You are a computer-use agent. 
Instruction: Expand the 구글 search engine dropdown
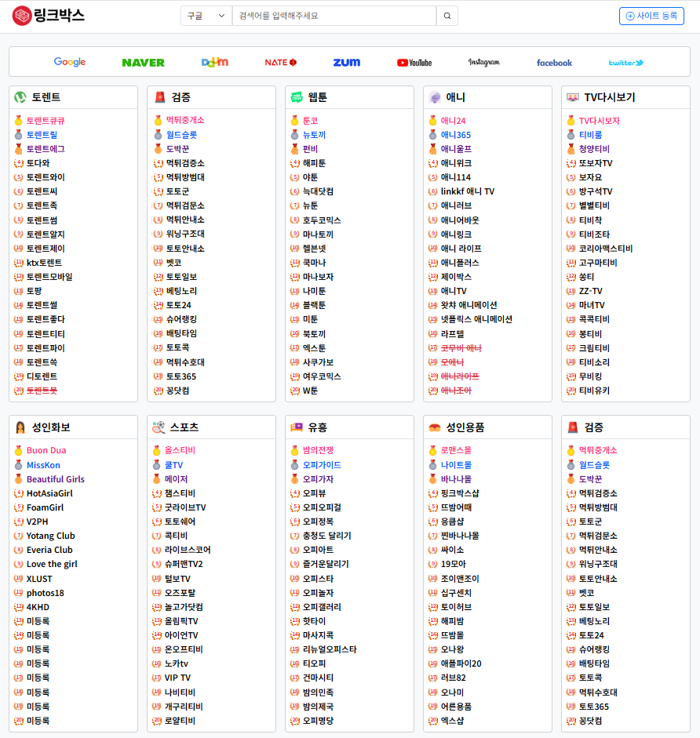[206, 16]
